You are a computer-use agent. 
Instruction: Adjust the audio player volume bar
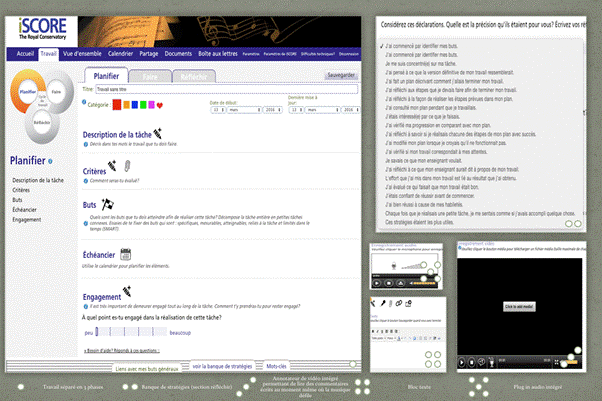pos(424,283)
